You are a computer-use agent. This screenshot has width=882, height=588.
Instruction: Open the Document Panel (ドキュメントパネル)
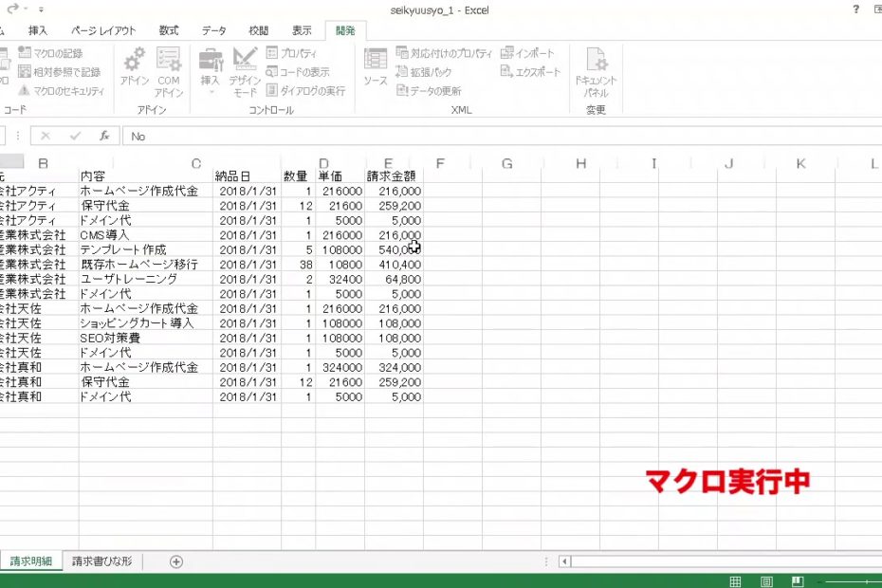(596, 72)
